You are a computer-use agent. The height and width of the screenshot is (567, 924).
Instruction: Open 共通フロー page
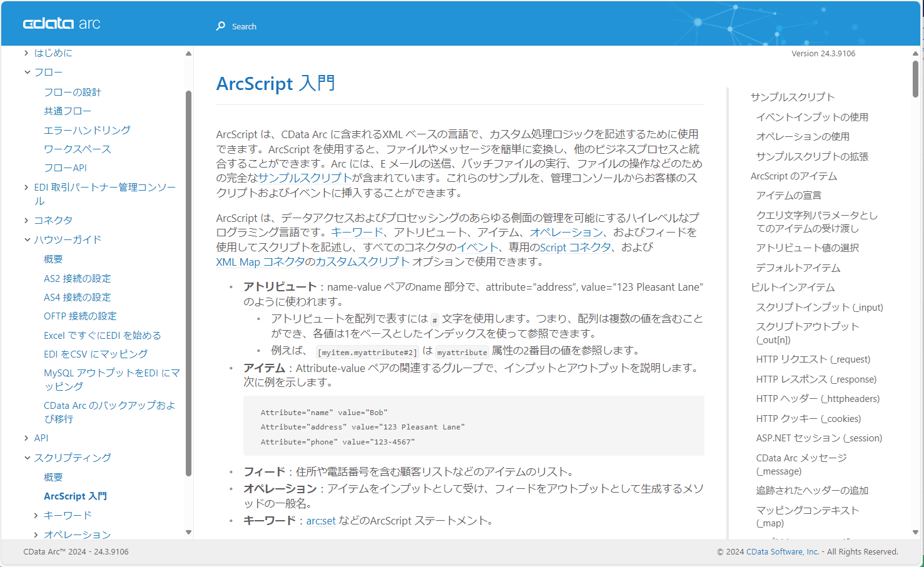point(68,111)
